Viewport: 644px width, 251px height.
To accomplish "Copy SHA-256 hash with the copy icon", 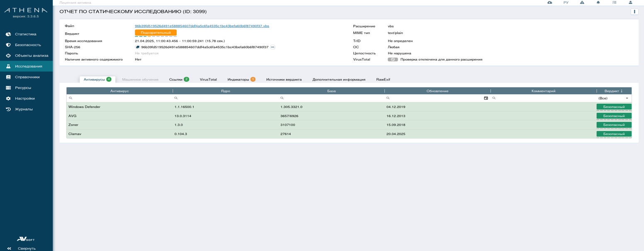I will click(x=138, y=47).
